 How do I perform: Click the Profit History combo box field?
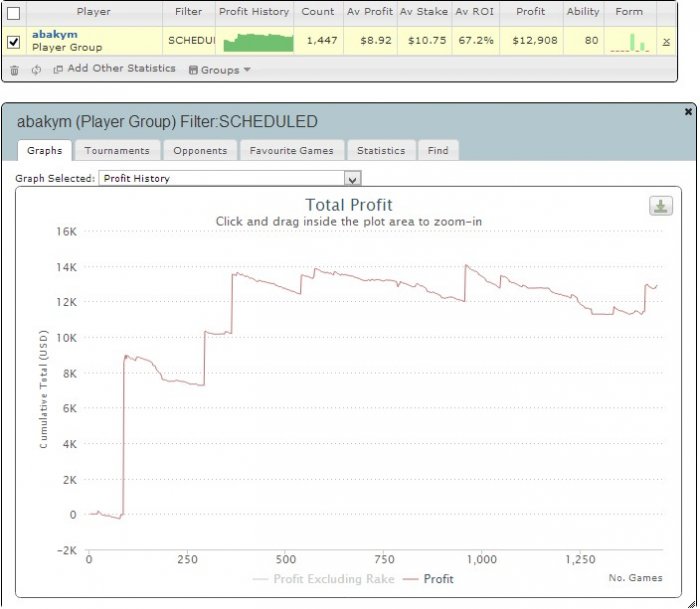229,179
